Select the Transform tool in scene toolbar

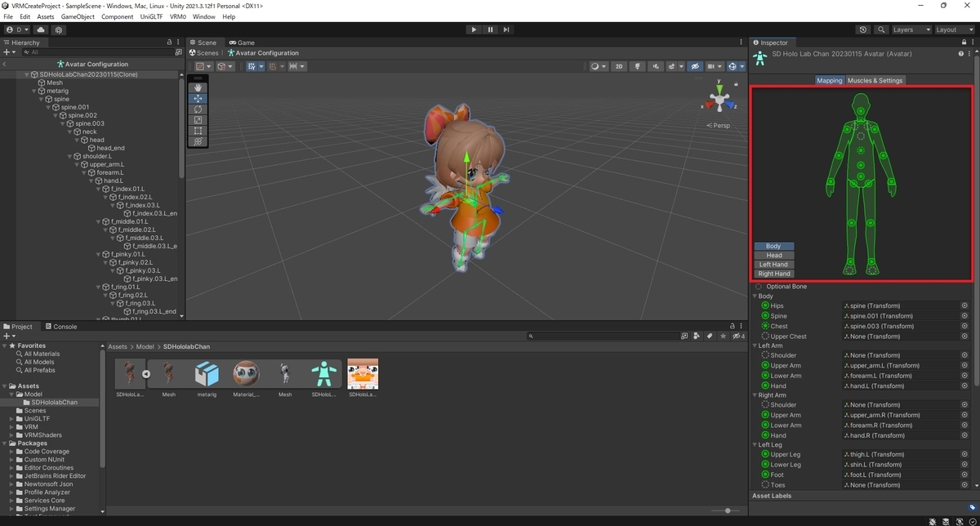198,141
